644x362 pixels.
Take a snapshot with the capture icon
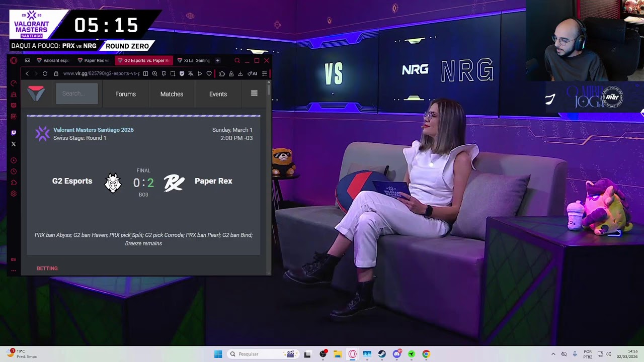click(x=173, y=73)
